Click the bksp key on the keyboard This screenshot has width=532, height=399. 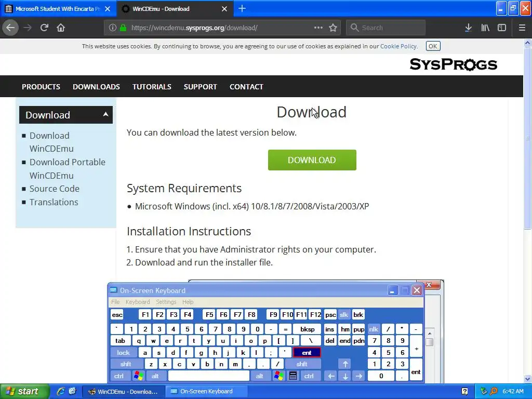pos(308,329)
